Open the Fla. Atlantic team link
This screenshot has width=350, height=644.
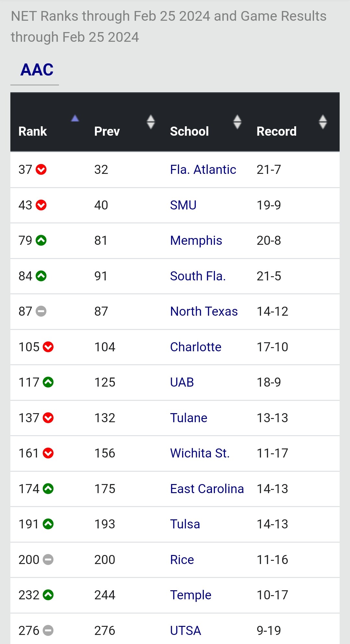pos(203,169)
